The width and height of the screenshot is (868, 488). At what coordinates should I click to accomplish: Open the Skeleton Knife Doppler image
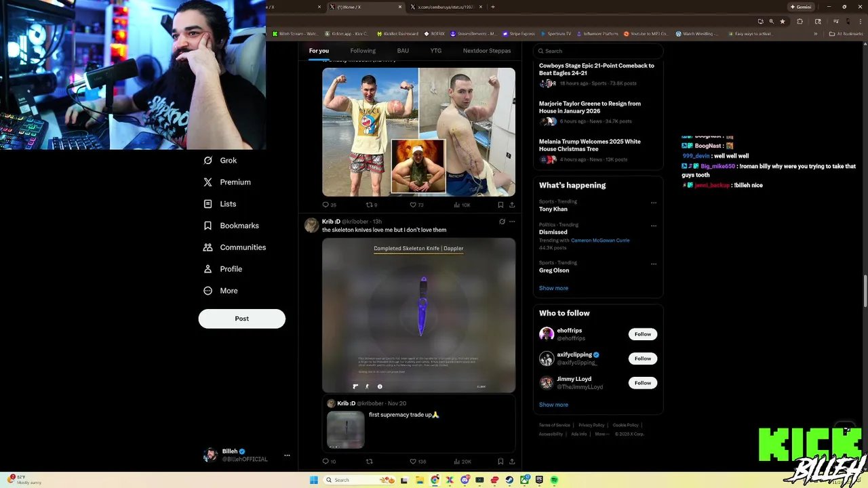(418, 315)
